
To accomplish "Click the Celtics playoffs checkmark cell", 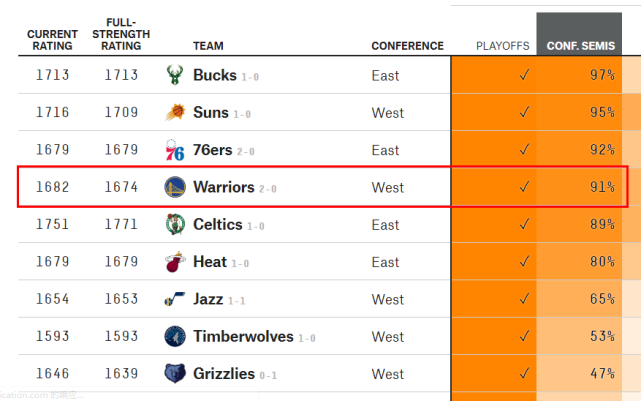I will (x=494, y=224).
